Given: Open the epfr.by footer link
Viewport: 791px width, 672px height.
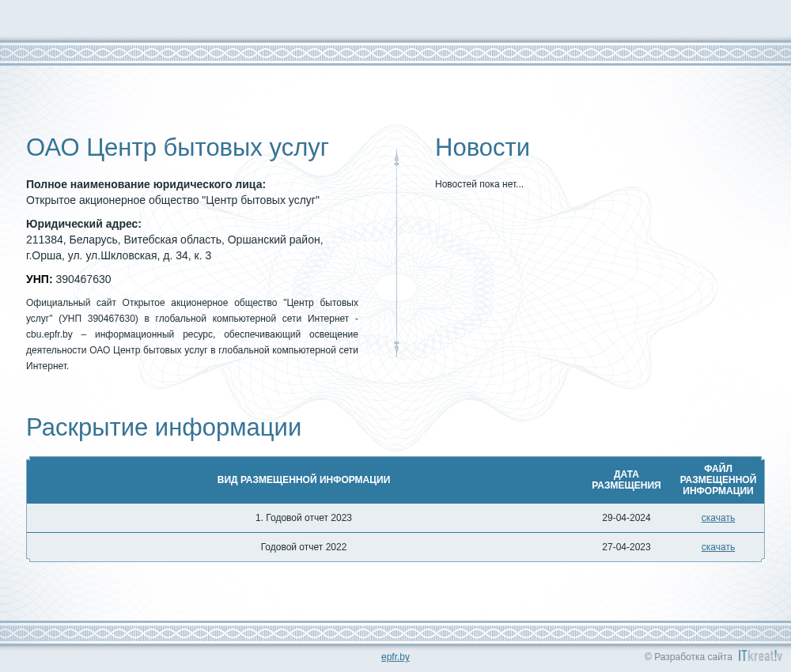Looking at the screenshot, I should pos(395,657).
